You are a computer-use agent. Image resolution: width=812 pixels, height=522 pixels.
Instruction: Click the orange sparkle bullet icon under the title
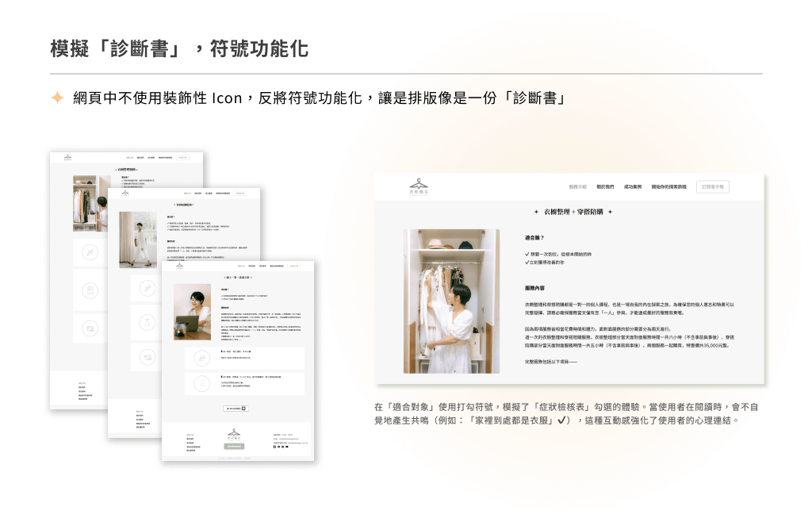[57, 98]
